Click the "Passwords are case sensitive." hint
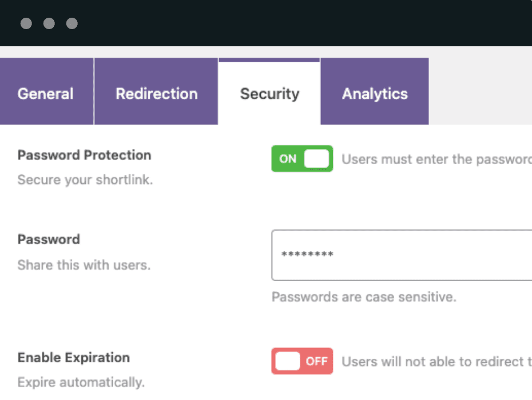The height and width of the screenshot is (400, 532). (x=364, y=297)
